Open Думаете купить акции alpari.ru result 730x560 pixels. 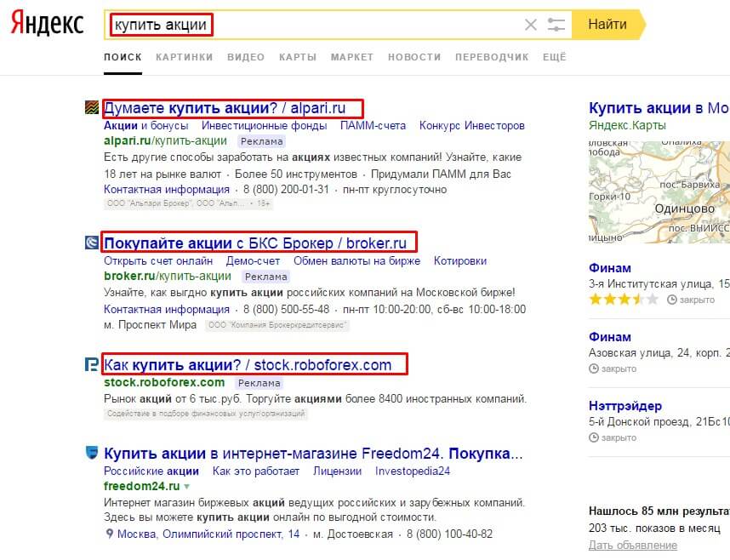pyautogui.click(x=225, y=108)
